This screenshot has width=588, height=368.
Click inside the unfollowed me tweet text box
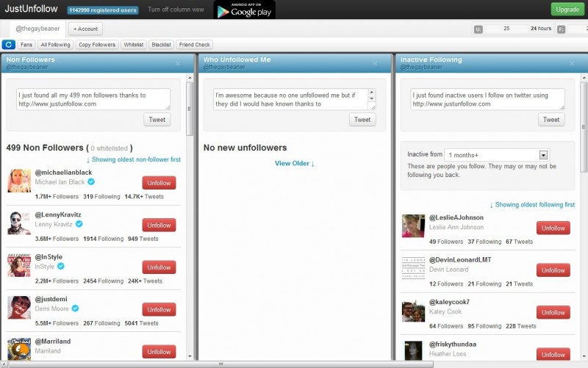click(291, 99)
